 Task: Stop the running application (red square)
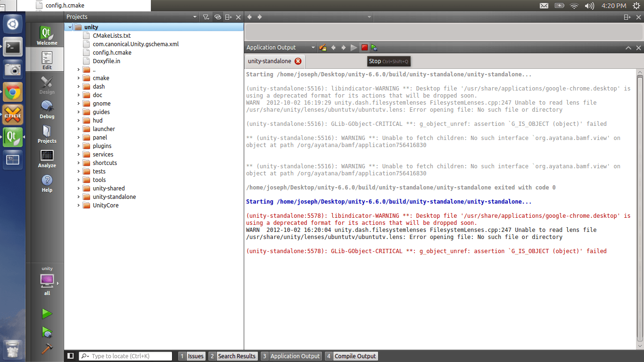(364, 48)
